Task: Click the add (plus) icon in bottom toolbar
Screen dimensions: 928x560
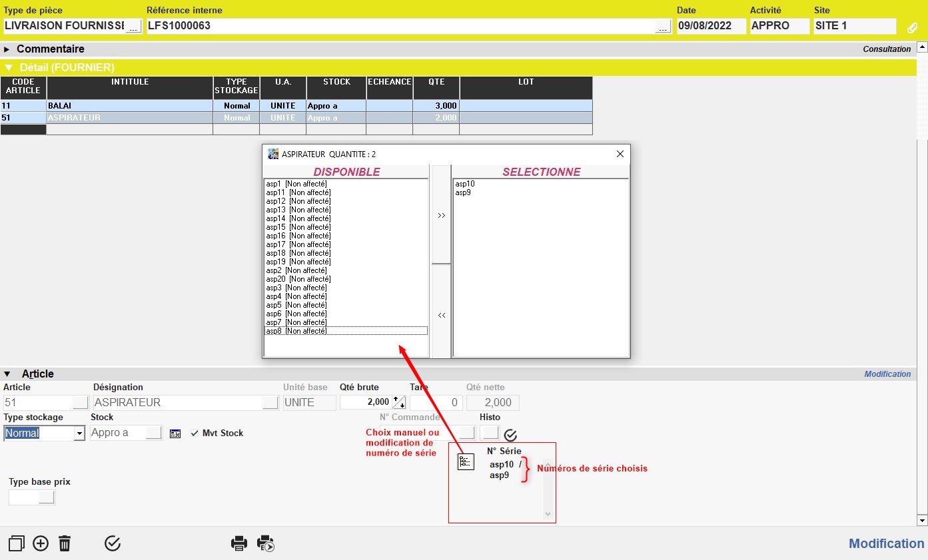Action: click(41, 543)
